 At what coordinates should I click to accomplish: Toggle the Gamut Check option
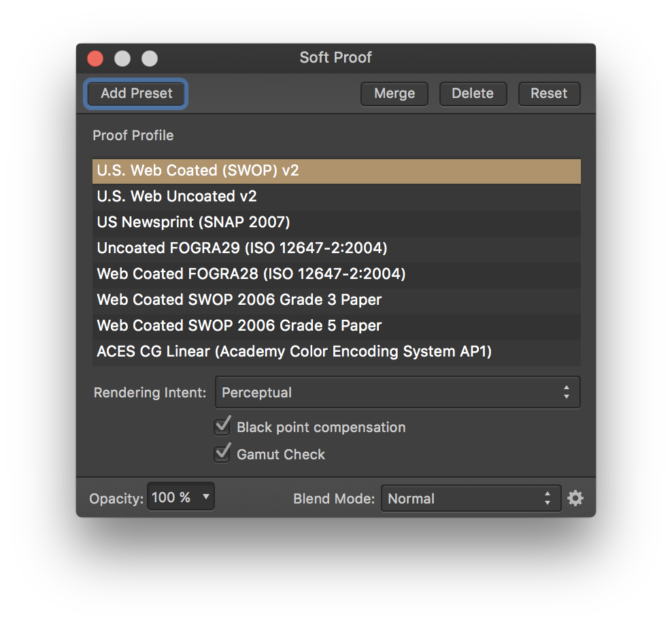[222, 454]
